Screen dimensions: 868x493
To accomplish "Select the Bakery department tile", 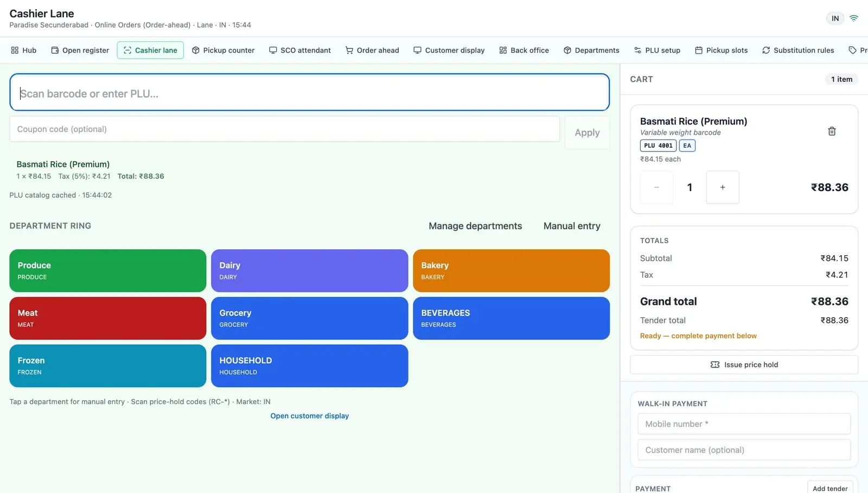I will (511, 271).
